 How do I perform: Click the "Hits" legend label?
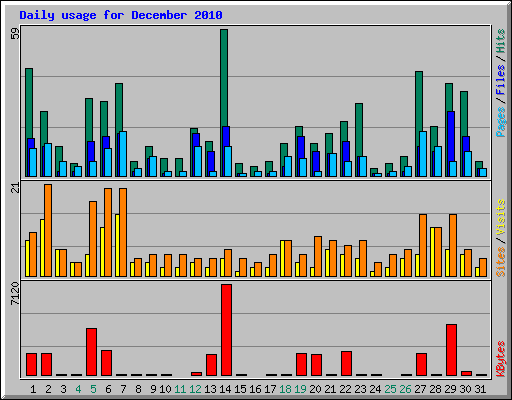[500, 41]
